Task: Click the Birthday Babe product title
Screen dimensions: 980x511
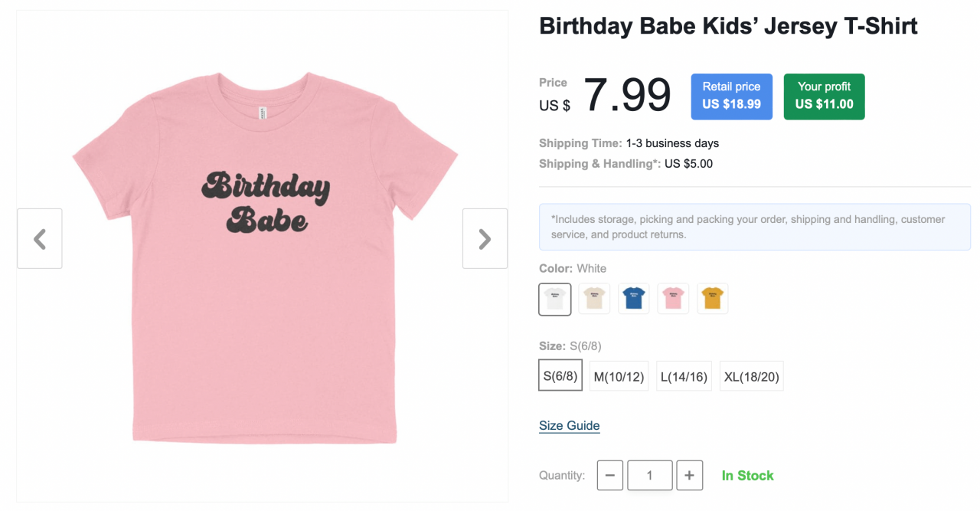Action: coord(727,25)
